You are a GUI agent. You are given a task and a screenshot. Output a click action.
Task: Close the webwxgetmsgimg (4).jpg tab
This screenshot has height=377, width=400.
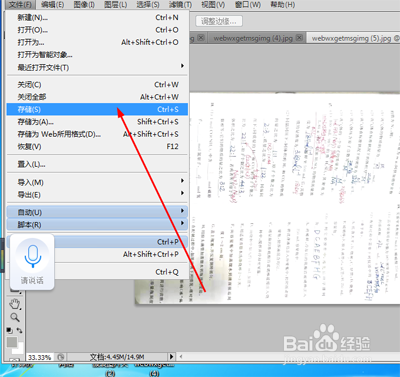[299, 38]
